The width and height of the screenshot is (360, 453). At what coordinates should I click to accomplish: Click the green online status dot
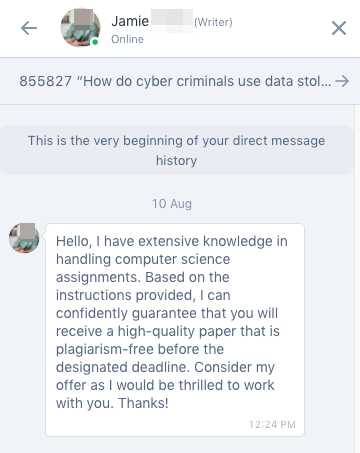pos(95,42)
